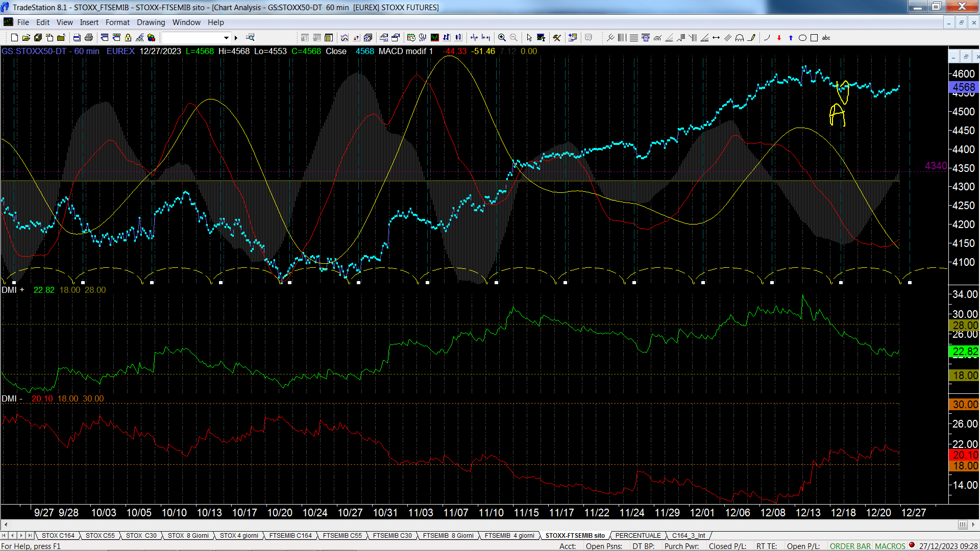Switch to the PERCENTUALE tab
980x551 pixels.
[638, 536]
